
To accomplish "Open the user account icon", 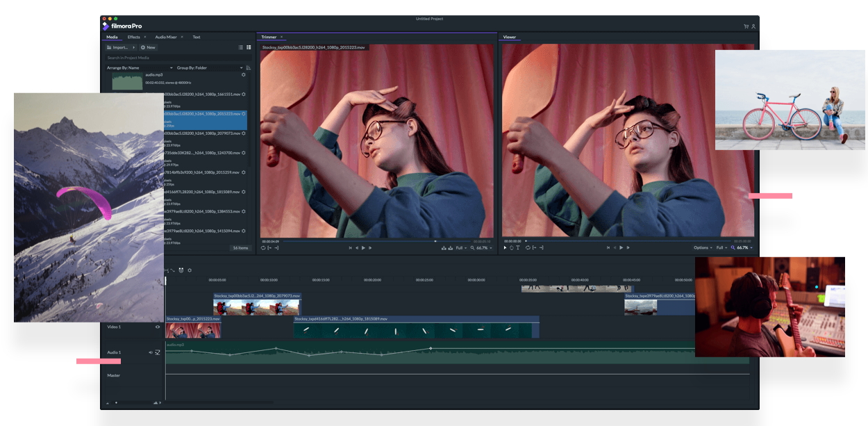I will pos(753,26).
